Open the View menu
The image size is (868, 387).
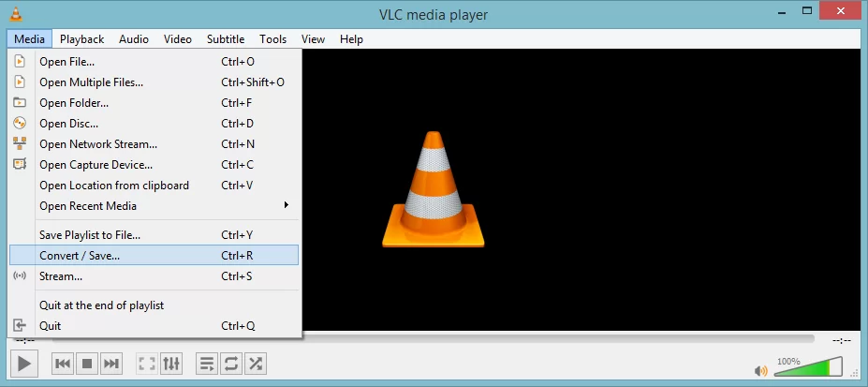[313, 38]
